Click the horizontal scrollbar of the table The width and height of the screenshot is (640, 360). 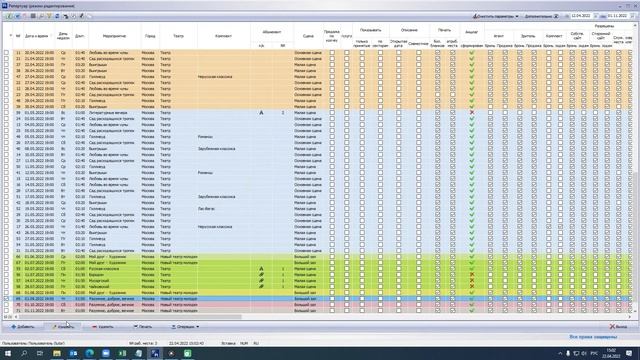131,316
